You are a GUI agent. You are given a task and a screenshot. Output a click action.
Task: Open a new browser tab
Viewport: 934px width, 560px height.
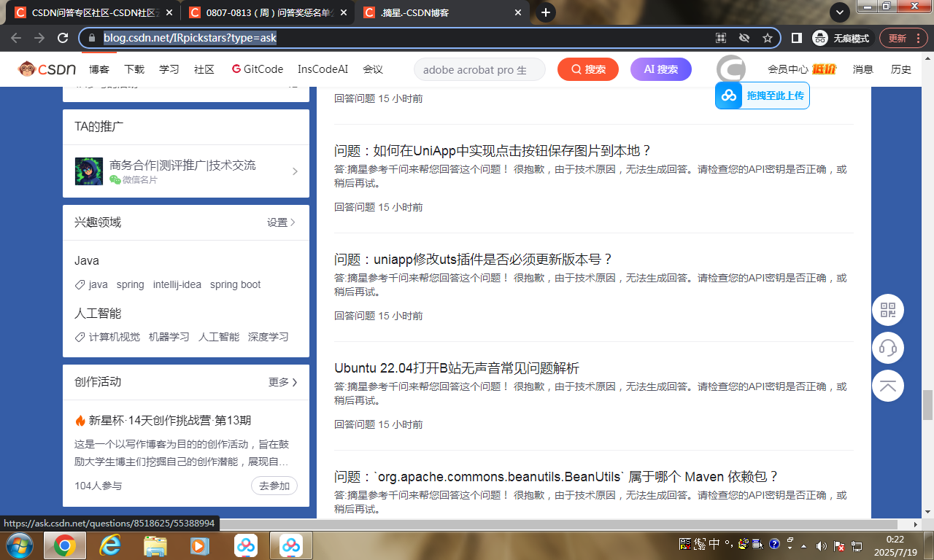click(545, 12)
